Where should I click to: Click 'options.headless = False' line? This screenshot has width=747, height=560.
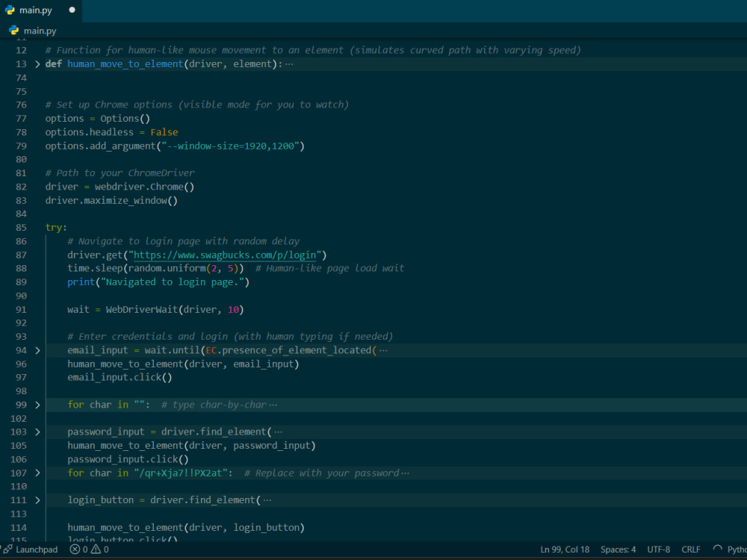pos(111,132)
